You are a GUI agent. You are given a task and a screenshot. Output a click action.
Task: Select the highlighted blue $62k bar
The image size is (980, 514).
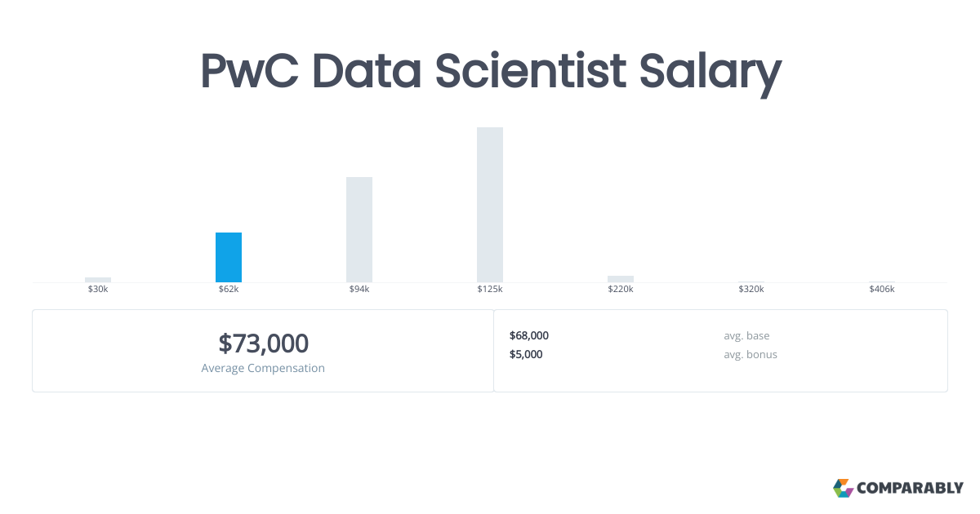pyautogui.click(x=229, y=257)
